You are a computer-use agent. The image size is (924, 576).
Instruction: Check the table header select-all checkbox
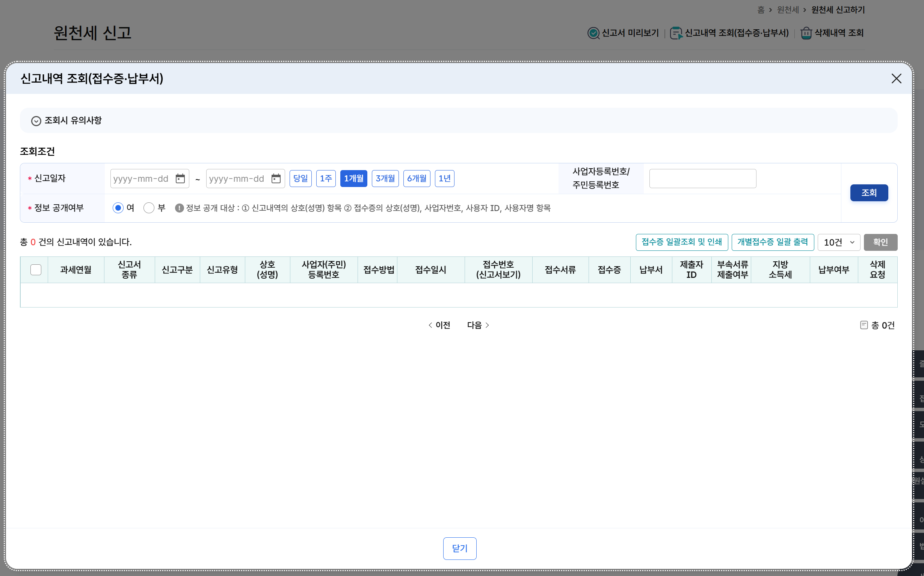[36, 270]
